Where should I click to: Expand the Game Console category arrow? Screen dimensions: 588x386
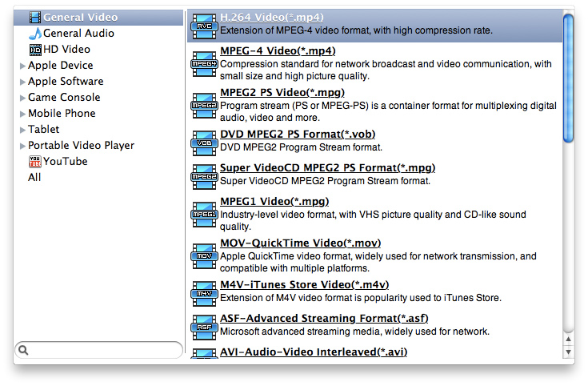pyautogui.click(x=22, y=99)
